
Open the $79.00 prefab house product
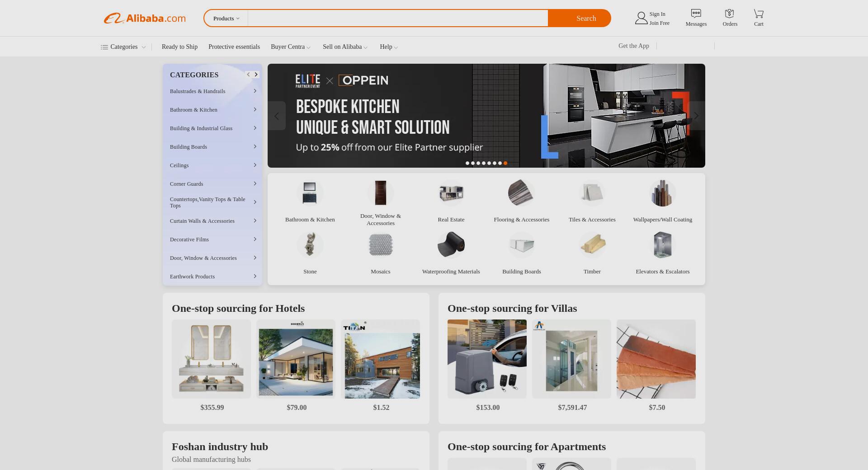[296, 359]
